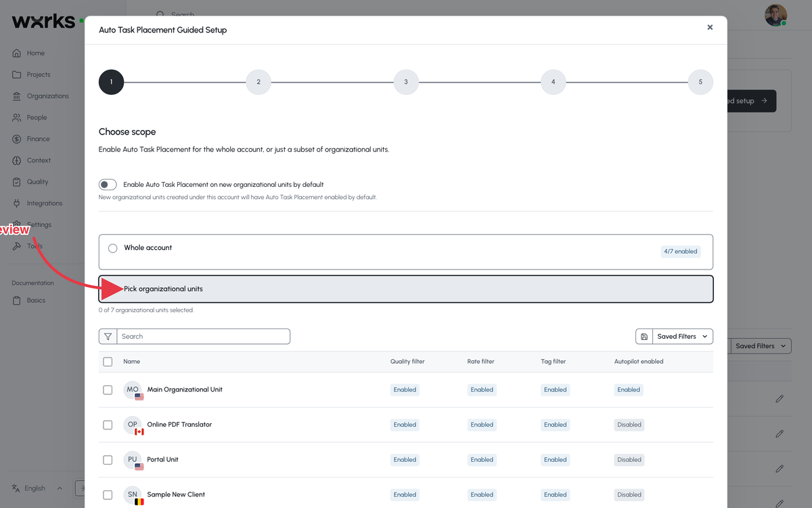Open the English language selector
812x508 pixels.
[x=37, y=488]
